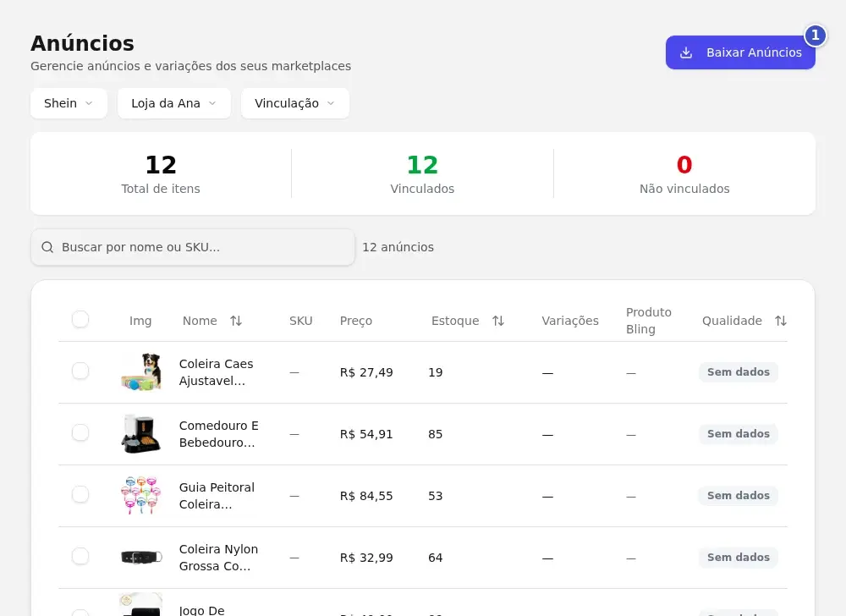Click the Guia Peitoral Coleira… name

tap(217, 496)
